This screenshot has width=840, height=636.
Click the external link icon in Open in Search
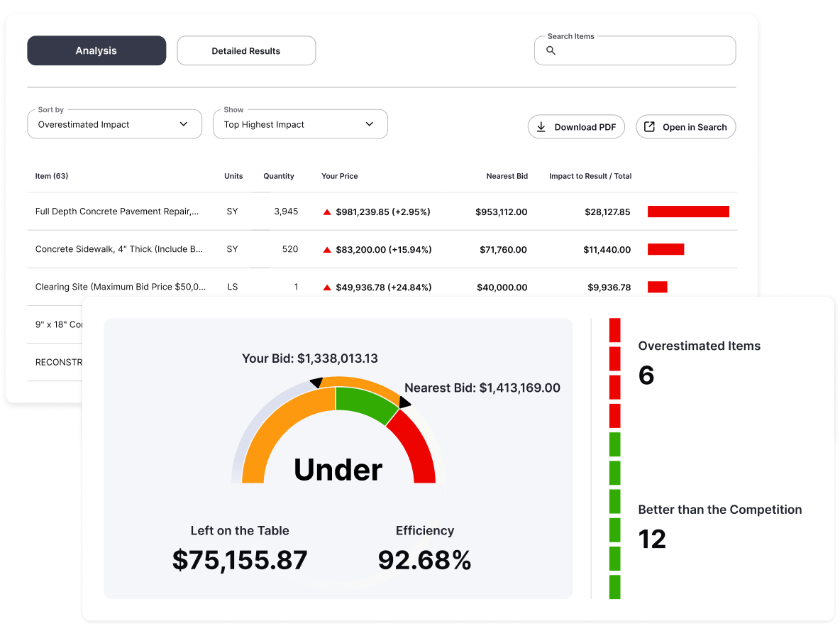point(649,127)
